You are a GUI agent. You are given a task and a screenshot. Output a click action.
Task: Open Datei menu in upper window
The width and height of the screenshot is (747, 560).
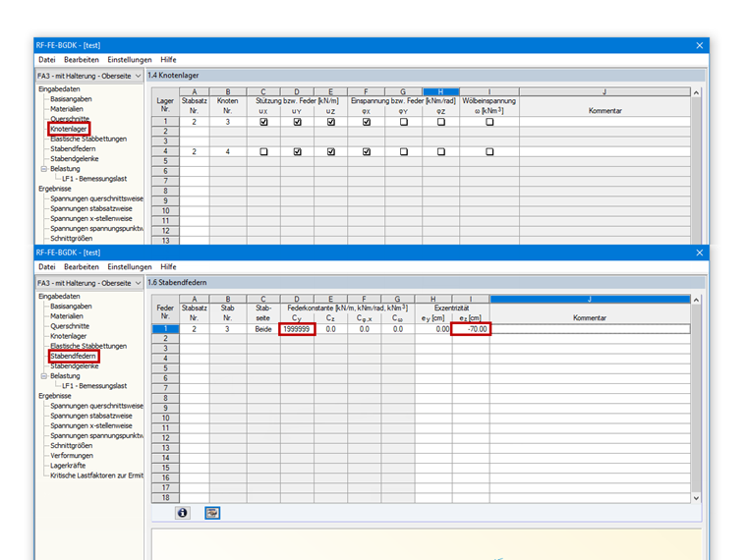pos(47,60)
